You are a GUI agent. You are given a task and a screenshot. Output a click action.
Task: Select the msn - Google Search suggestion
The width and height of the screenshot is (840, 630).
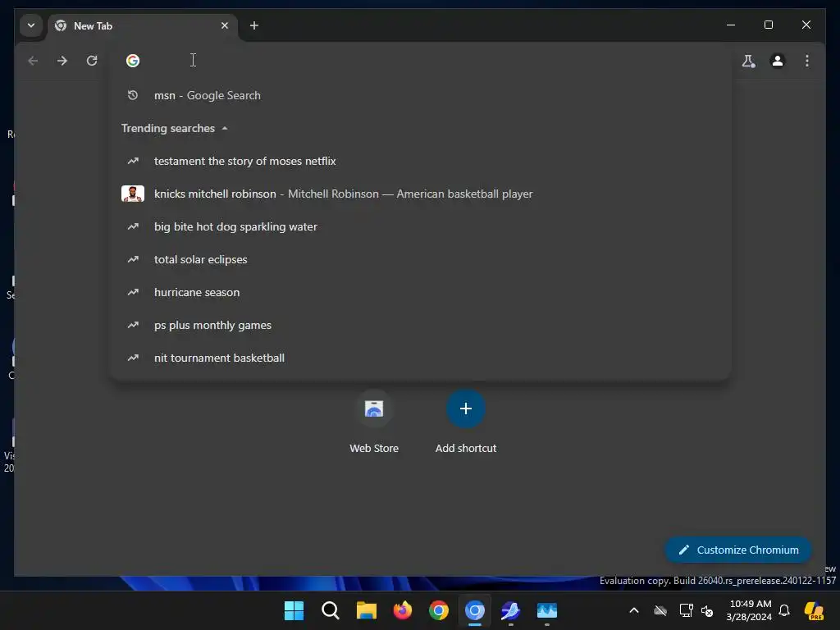421,95
